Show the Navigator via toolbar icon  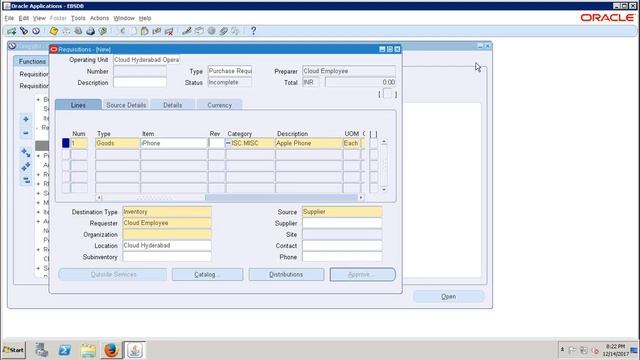pos(36,31)
